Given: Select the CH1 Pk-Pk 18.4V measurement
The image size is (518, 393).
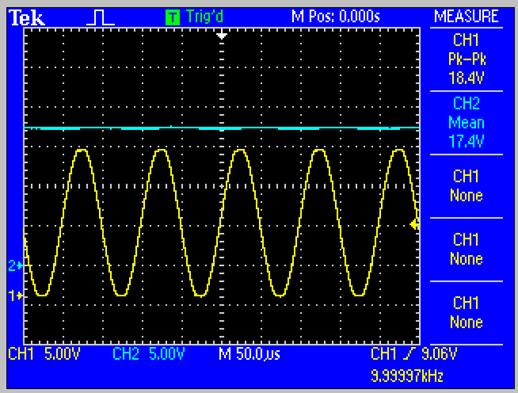Looking at the screenshot, I should (x=466, y=59).
